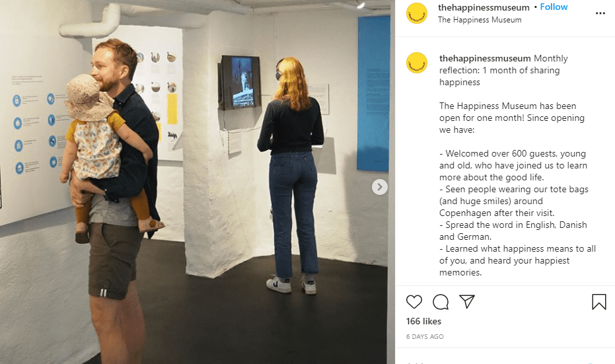Follow thehappinessmuseum account
The height and width of the screenshot is (364, 615).
click(554, 7)
